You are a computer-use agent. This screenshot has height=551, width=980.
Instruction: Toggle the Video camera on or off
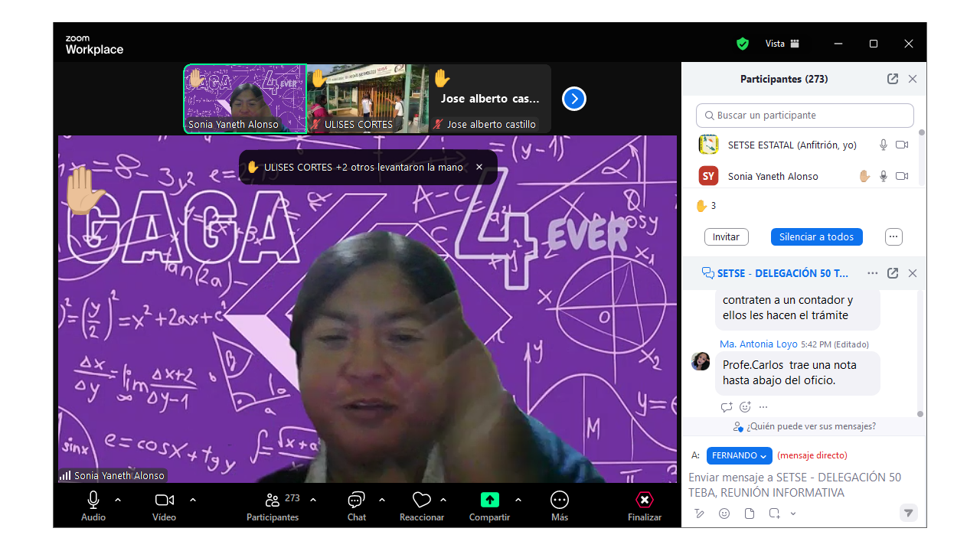tap(164, 500)
